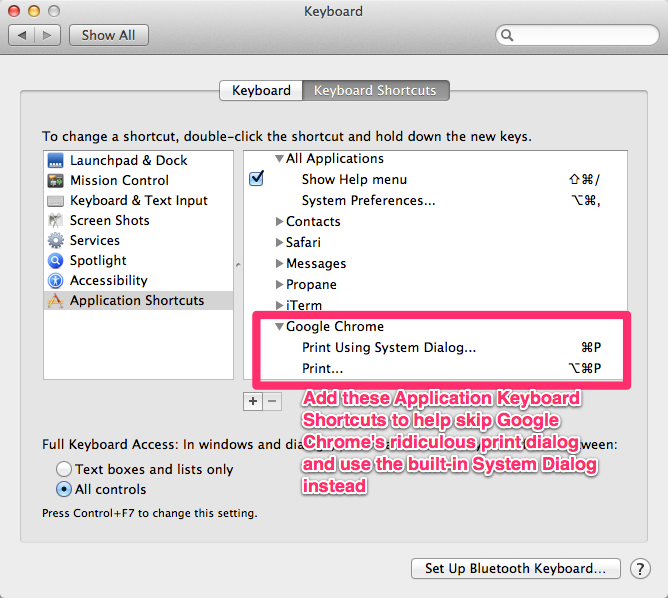Click the Spotlight magnifier icon
Screen dimensions: 668x598
tap(55, 261)
